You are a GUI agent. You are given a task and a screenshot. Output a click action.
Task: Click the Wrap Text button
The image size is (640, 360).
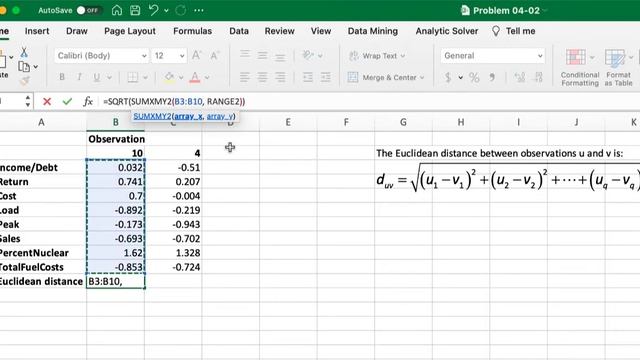377,56
